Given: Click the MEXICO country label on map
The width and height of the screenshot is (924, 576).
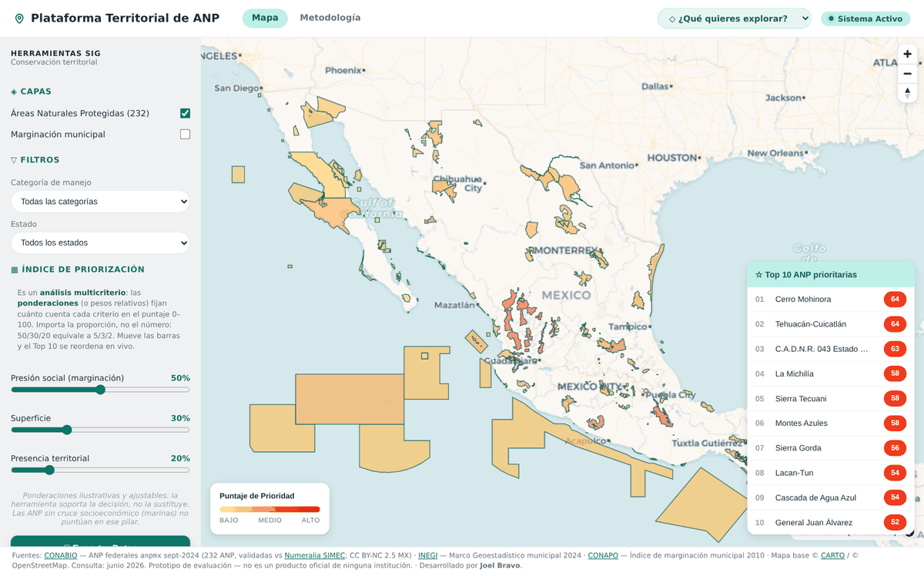Looking at the screenshot, I should coord(566,295).
